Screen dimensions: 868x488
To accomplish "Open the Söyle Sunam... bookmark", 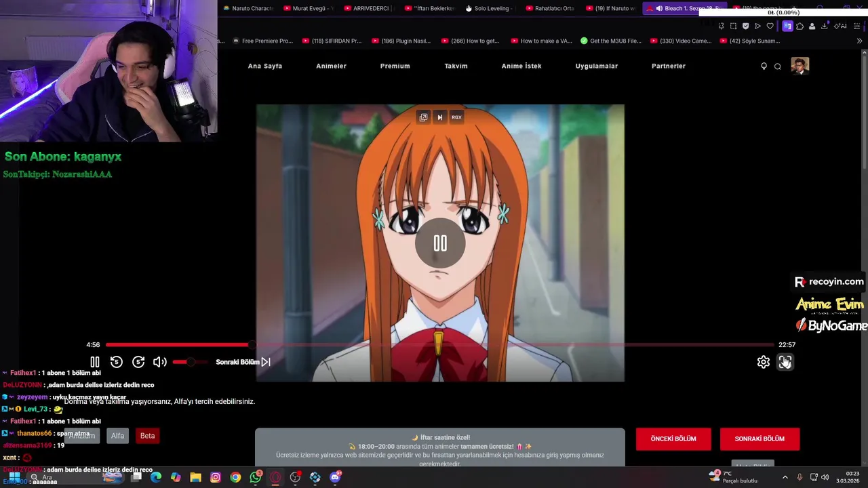I will (749, 41).
